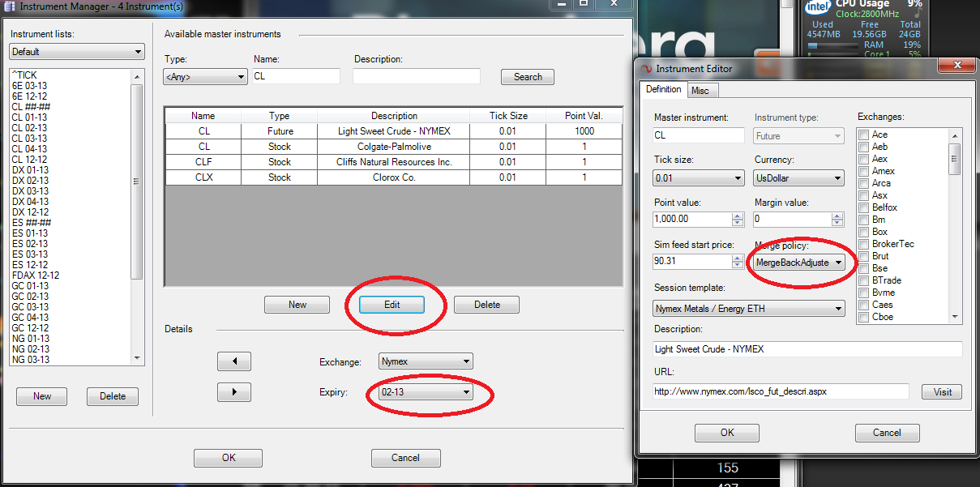Click the Instrument Editor title icon
The height and width of the screenshot is (487, 980).
tap(647, 69)
